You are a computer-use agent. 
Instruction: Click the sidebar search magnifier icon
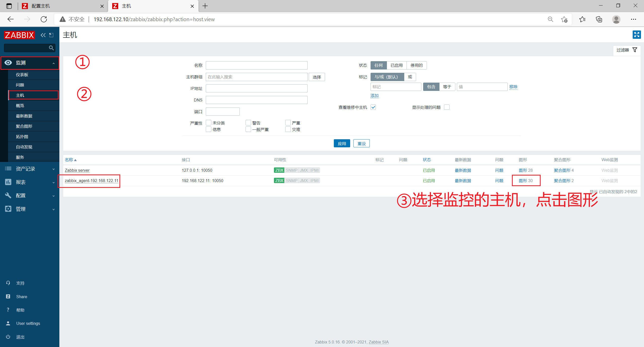pos(51,48)
